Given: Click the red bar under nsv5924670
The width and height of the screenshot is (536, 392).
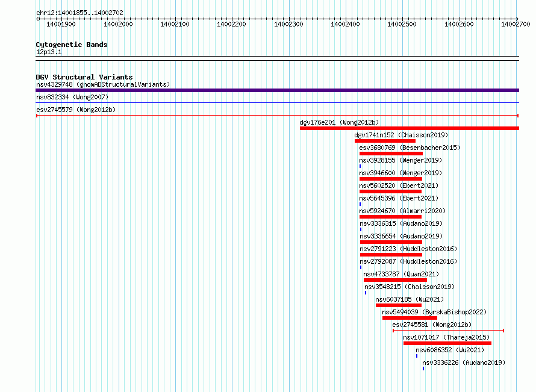Looking at the screenshot, I should [x=390, y=217].
